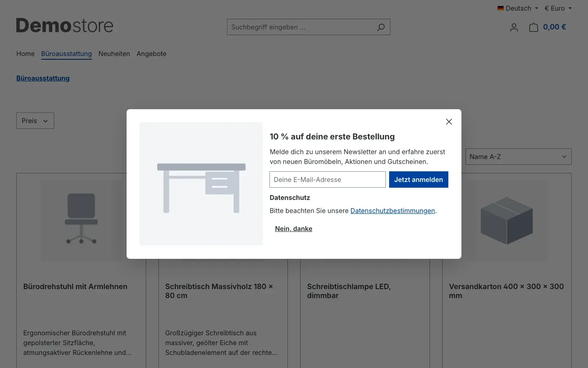Image resolution: width=588 pixels, height=368 pixels.
Task: Open the Büroausstattung navigation menu item
Action: click(67, 54)
